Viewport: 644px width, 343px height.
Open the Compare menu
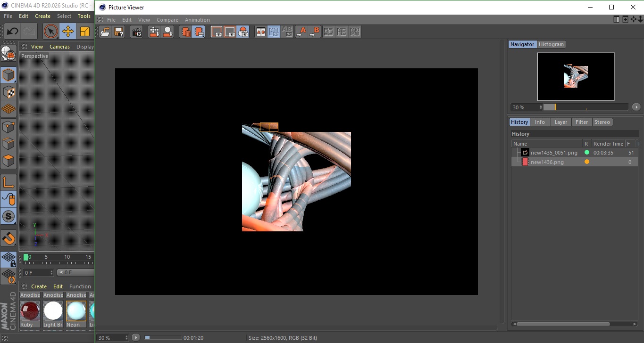[x=167, y=20]
